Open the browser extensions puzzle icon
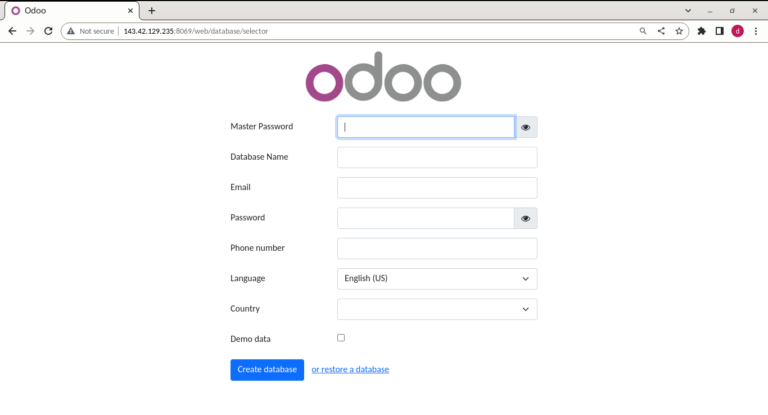 click(701, 31)
